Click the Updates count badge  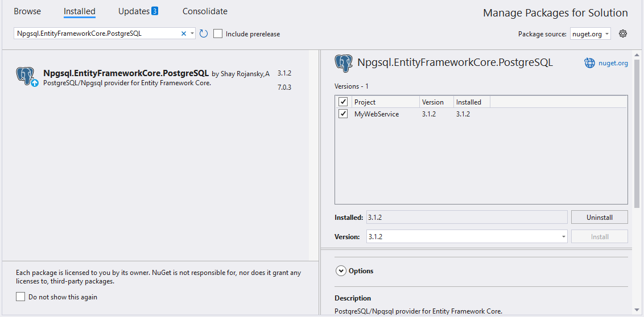155,11
